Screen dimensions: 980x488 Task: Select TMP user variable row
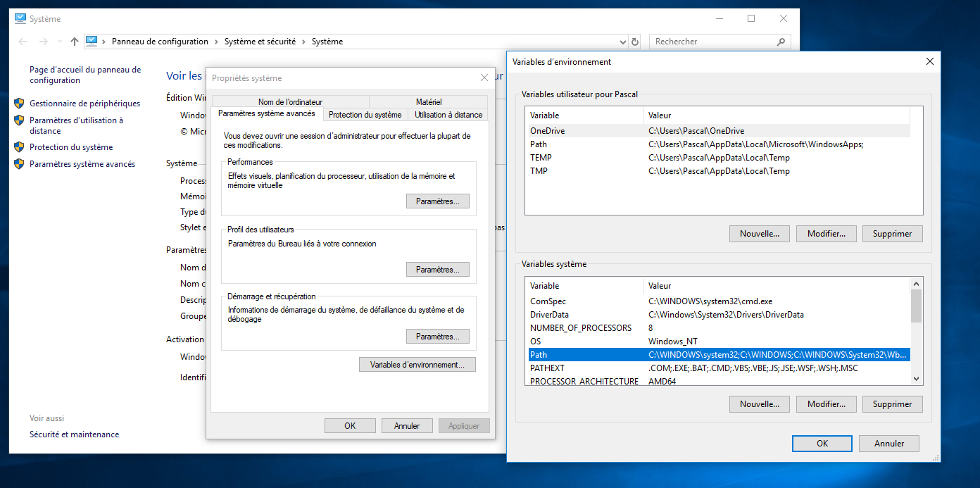click(719, 171)
